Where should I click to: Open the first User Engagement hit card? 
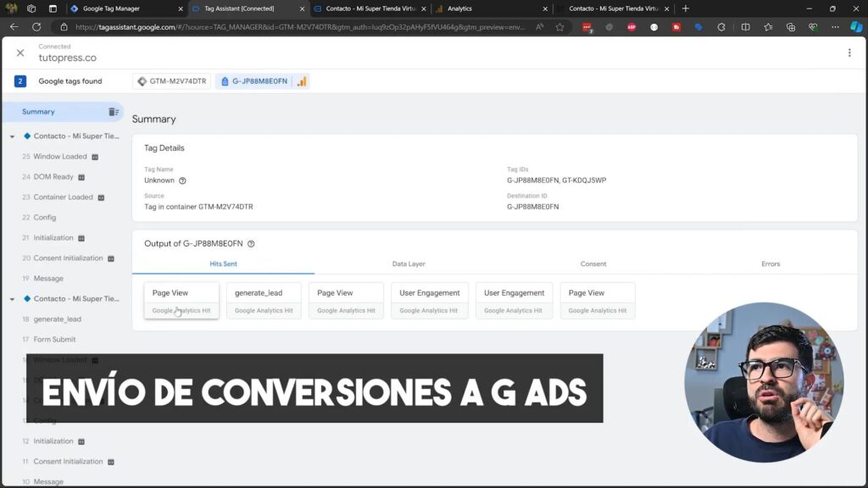(430, 301)
